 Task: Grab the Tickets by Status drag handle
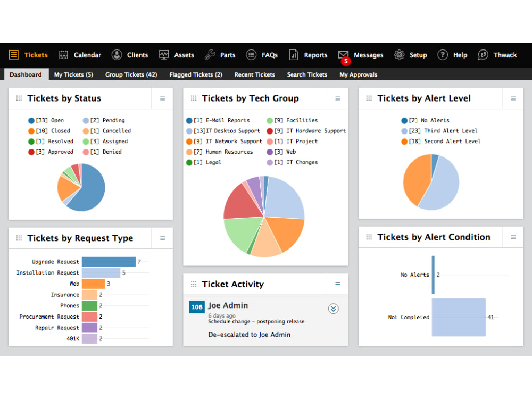click(19, 98)
